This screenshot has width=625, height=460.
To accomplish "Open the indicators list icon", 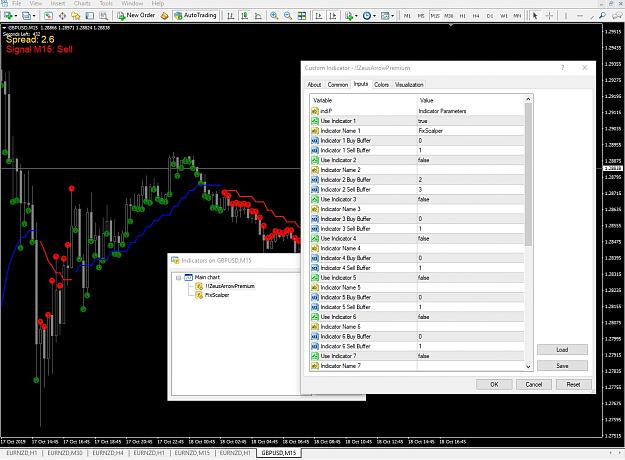I will [349, 16].
